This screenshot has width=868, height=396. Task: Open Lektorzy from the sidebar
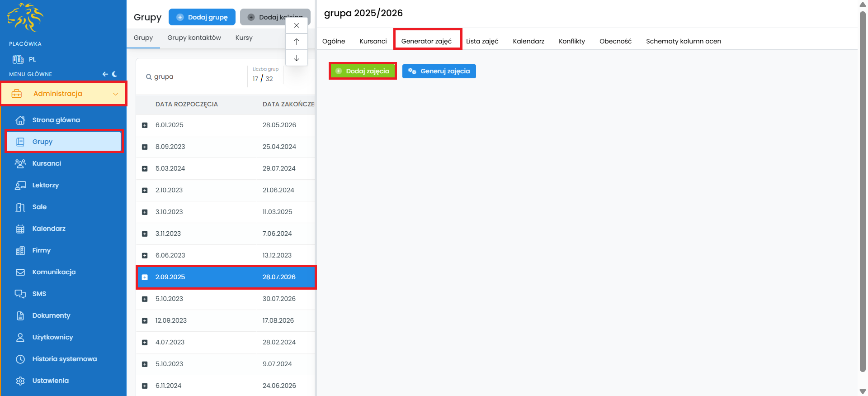tap(45, 185)
